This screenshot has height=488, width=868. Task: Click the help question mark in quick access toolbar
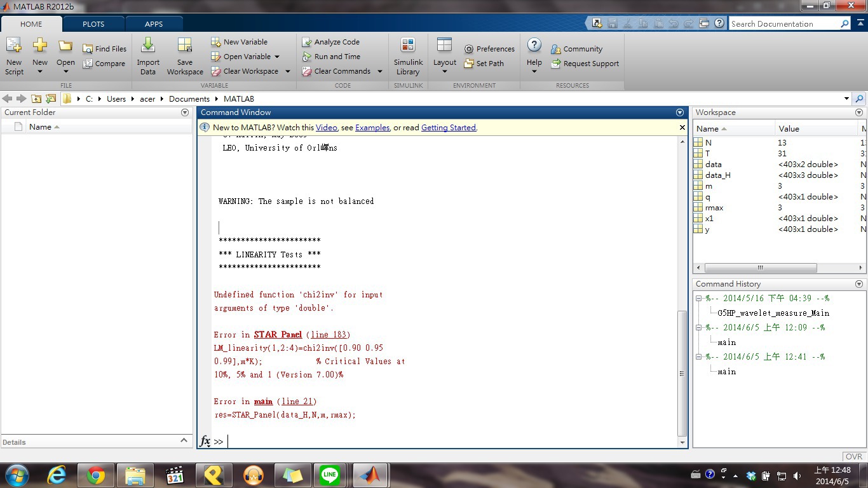coord(719,24)
